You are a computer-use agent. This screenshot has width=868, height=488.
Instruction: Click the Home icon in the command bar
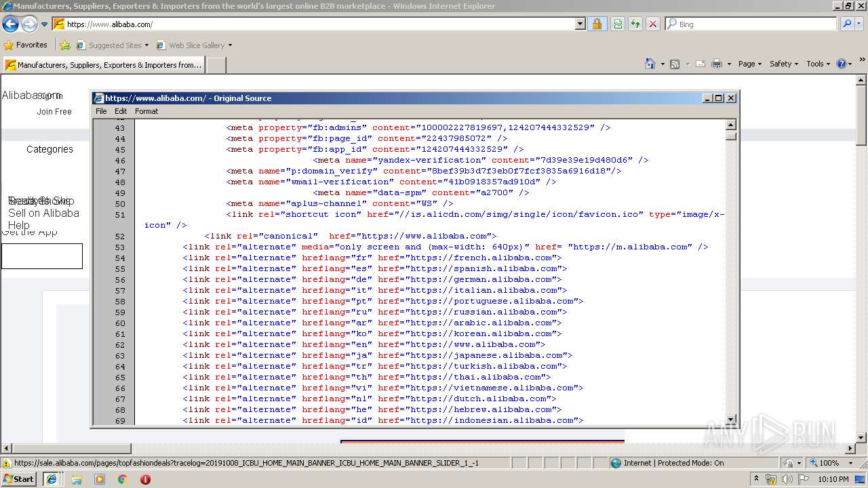650,64
